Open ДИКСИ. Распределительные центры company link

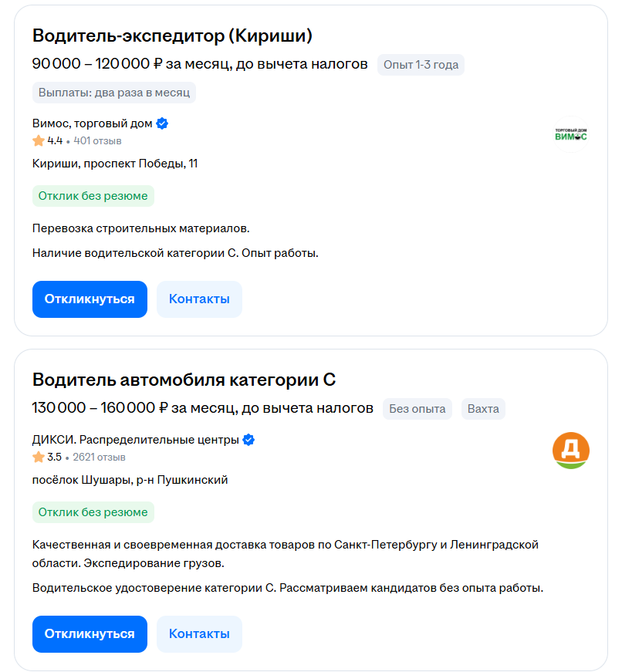(x=136, y=440)
